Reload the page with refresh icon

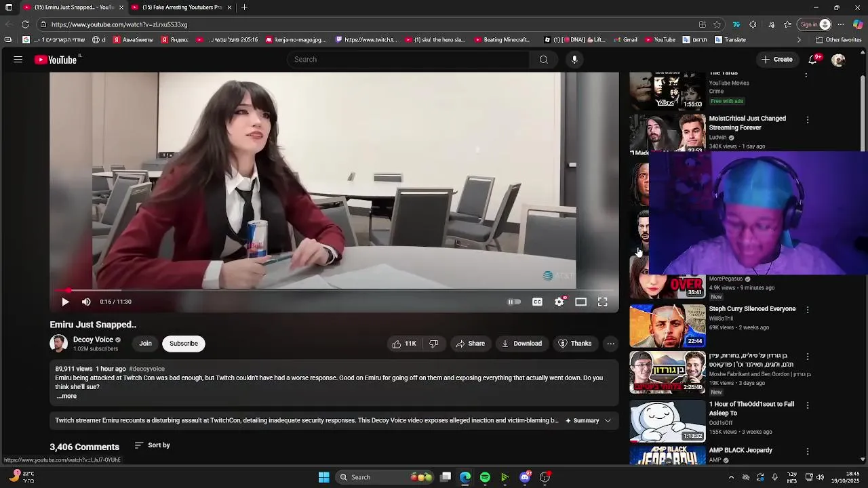(25, 24)
